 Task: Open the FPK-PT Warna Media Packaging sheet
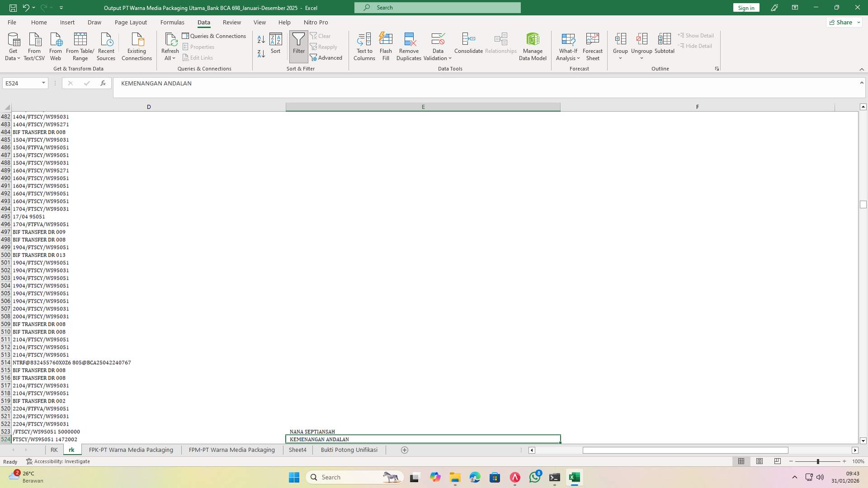tap(131, 450)
